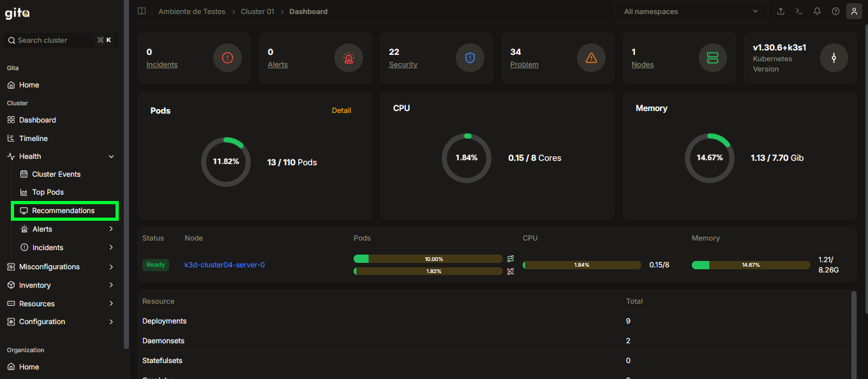
Task: Click the orange Problem warning triangle icon
Action: tap(591, 58)
